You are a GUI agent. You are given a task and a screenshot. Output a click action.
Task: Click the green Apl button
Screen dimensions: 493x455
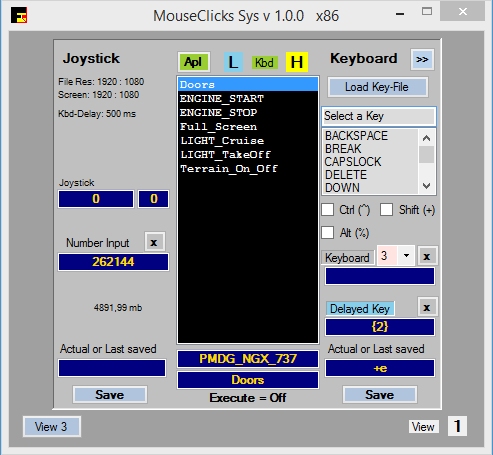[x=194, y=62]
